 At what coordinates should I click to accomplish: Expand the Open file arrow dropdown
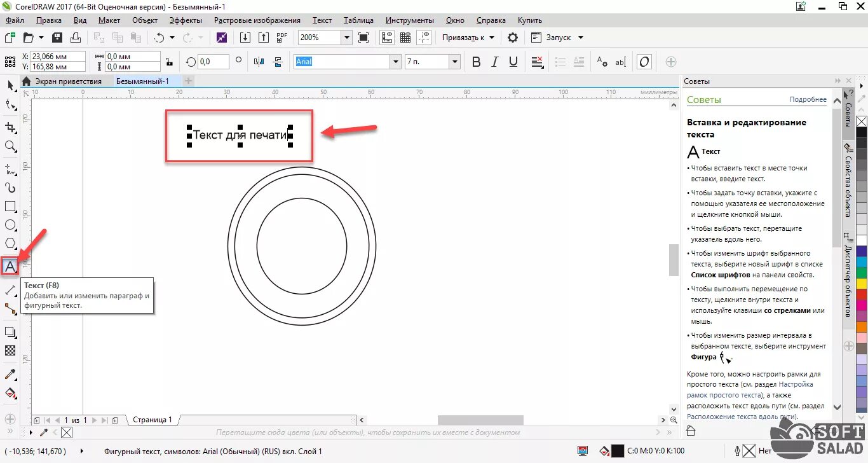[41, 38]
